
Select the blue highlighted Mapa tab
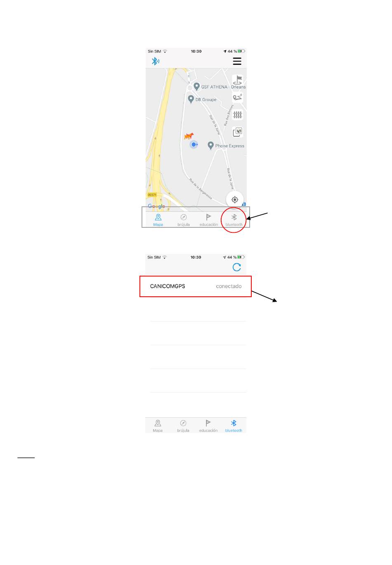tap(158, 220)
